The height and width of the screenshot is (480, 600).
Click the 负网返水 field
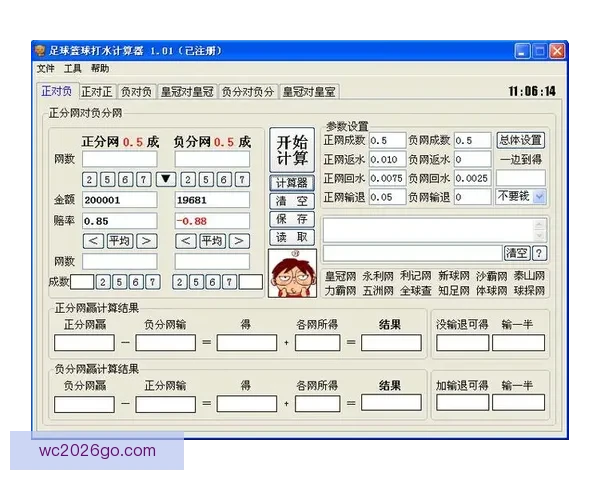[x=473, y=159]
